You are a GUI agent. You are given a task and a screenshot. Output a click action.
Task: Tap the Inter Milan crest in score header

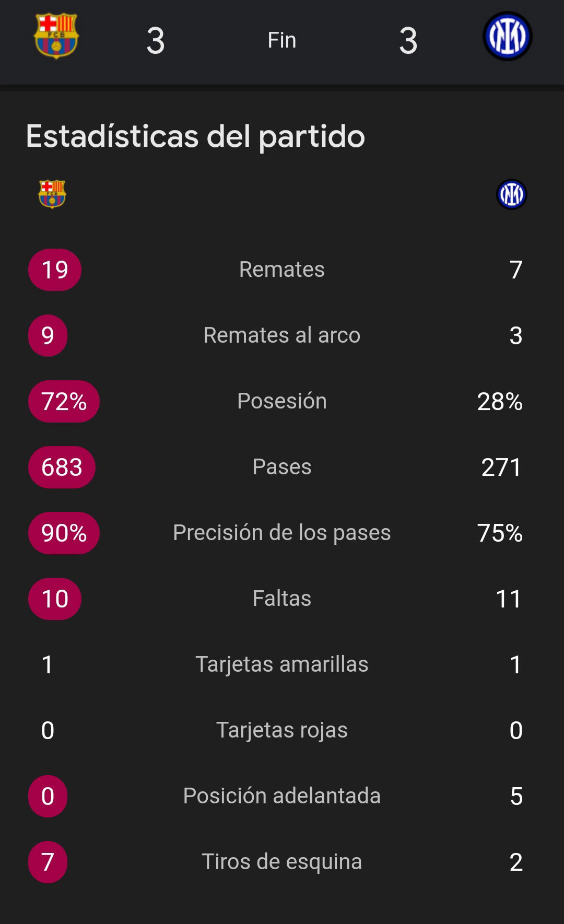[x=507, y=36]
